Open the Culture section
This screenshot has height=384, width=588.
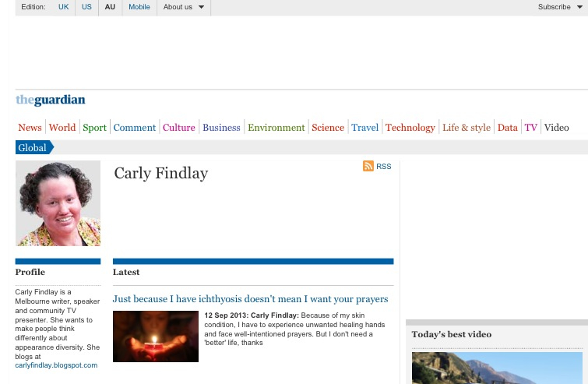pyautogui.click(x=179, y=128)
